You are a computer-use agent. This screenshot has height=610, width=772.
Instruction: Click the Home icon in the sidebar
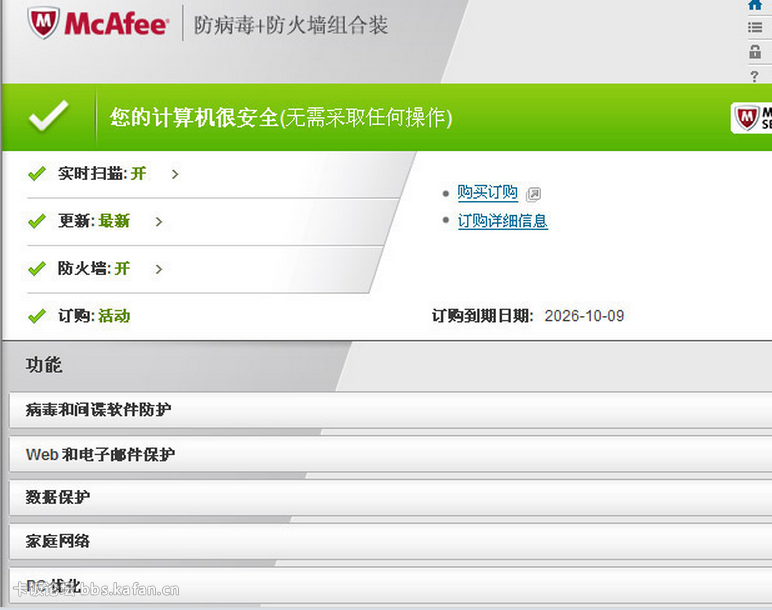pos(755,5)
